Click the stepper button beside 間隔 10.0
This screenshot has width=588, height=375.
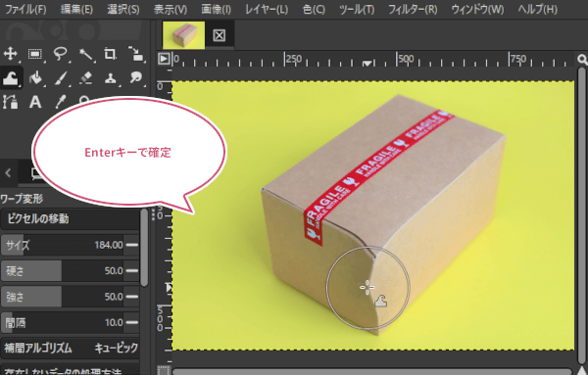[x=132, y=322]
